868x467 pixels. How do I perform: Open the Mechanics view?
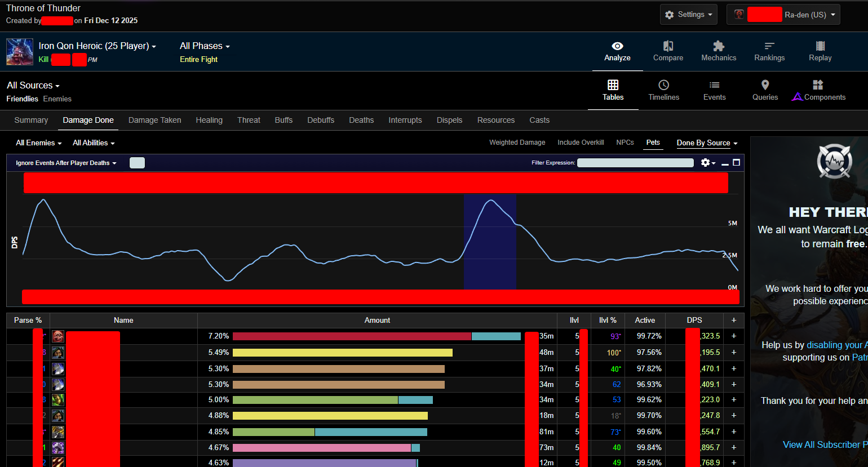point(719,51)
